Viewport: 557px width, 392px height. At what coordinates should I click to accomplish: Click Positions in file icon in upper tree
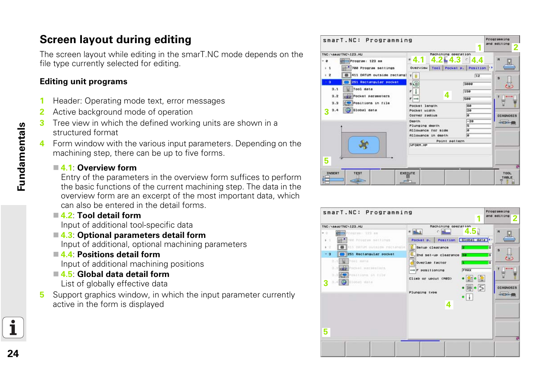(x=348, y=103)
